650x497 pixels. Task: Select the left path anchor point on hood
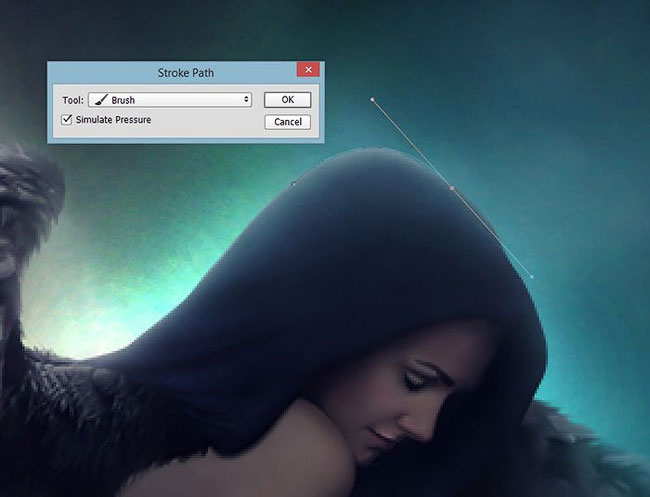click(293, 183)
